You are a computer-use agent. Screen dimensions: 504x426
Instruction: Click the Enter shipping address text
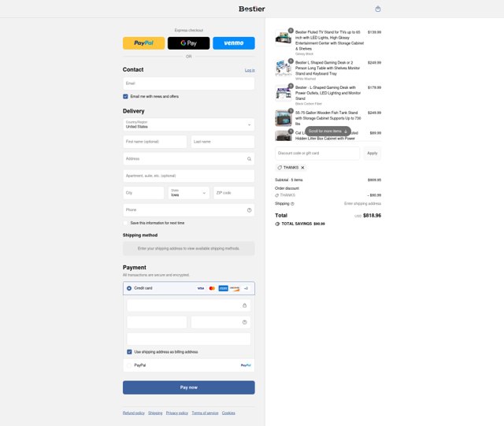pos(362,204)
